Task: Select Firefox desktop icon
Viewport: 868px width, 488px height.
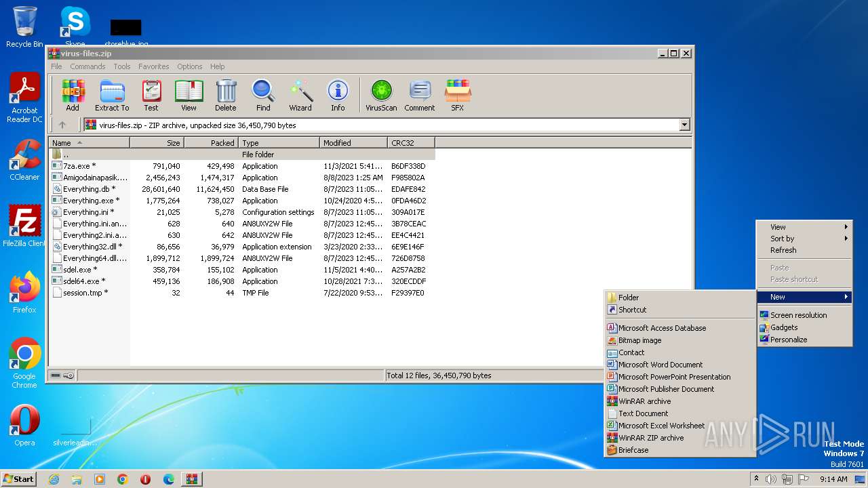Action: (x=24, y=293)
